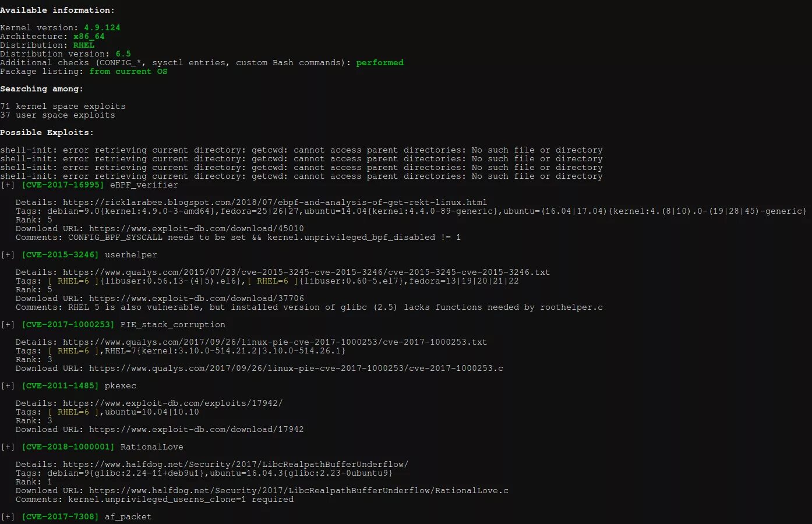The height and width of the screenshot is (524, 812).
Task: Click the roothelper.c comments line
Action: [x=309, y=307]
